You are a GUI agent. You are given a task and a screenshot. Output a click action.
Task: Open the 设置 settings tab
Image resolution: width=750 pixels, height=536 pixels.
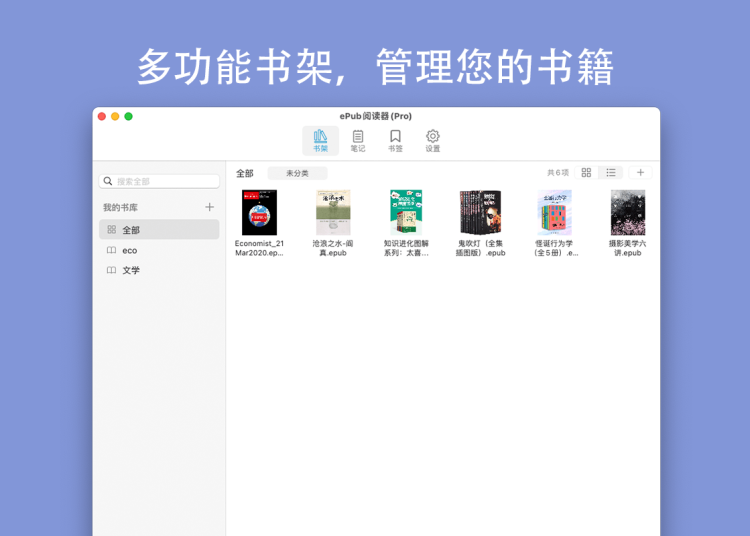click(432, 140)
